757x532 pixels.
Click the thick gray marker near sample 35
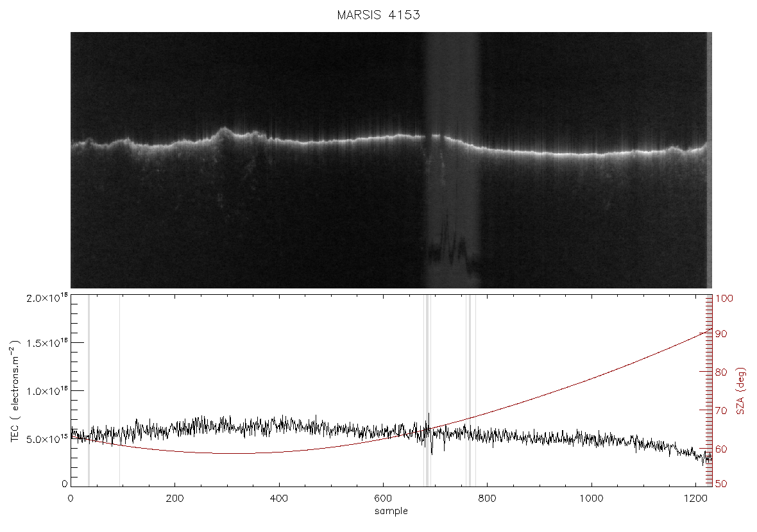pyautogui.click(x=89, y=390)
